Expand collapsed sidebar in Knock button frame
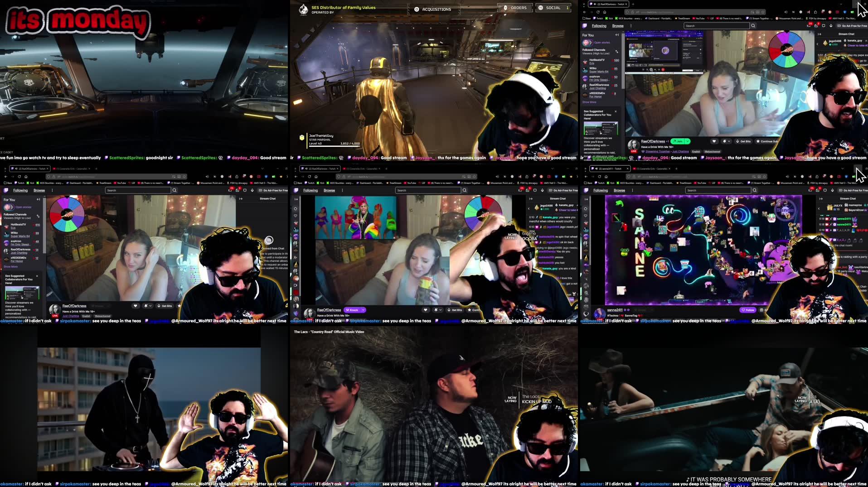This screenshot has height=487, width=868. click(x=296, y=199)
